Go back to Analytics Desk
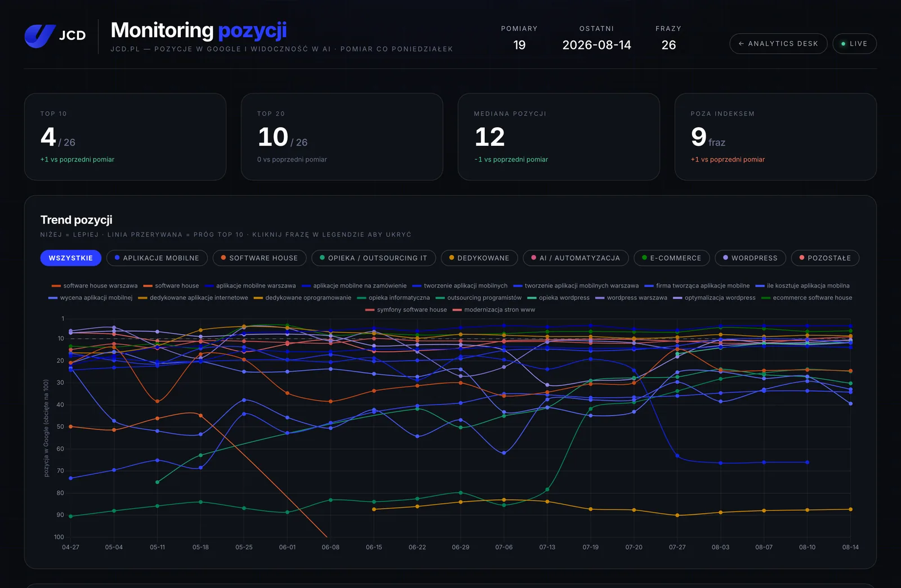The image size is (901, 588). click(x=778, y=44)
